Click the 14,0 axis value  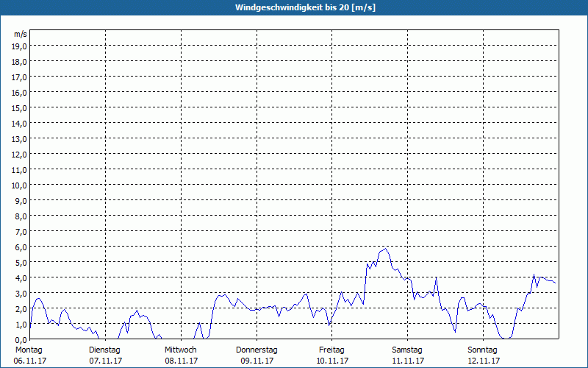click(19, 124)
